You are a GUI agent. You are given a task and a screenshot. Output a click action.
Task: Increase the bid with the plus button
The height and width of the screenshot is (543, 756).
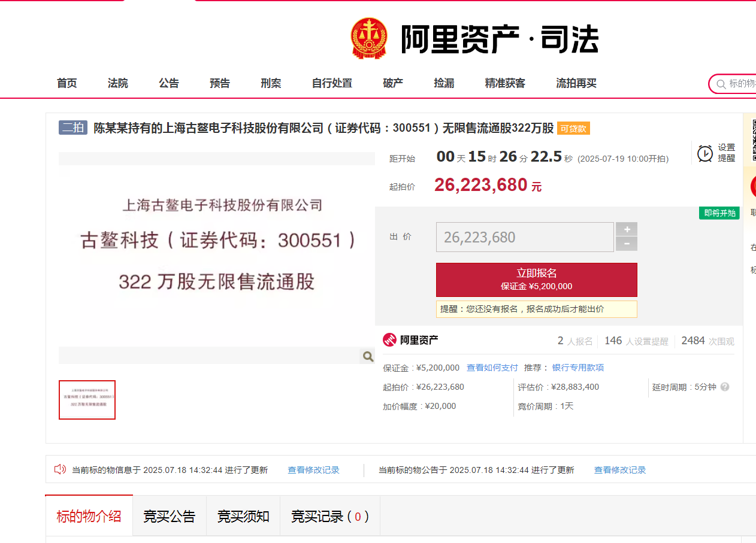coord(627,229)
